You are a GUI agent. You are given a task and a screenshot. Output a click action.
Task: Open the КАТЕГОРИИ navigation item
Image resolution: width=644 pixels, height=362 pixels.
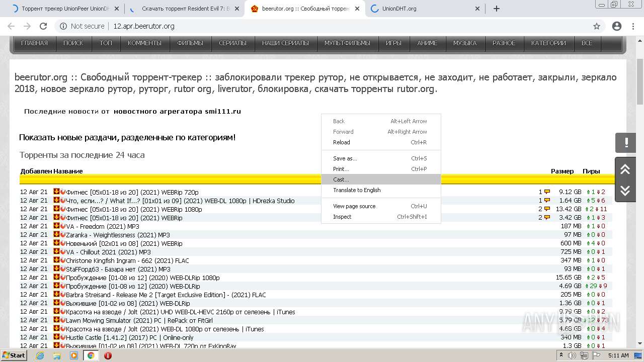(549, 43)
